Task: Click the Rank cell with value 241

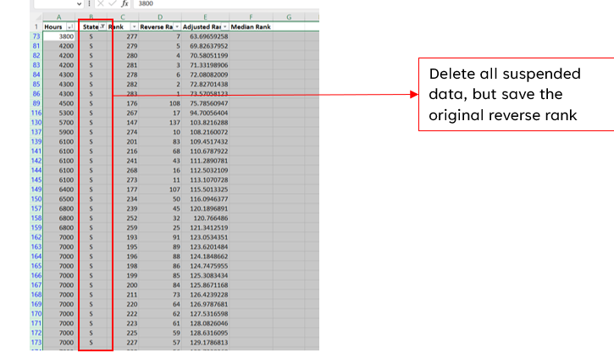Action: point(123,161)
